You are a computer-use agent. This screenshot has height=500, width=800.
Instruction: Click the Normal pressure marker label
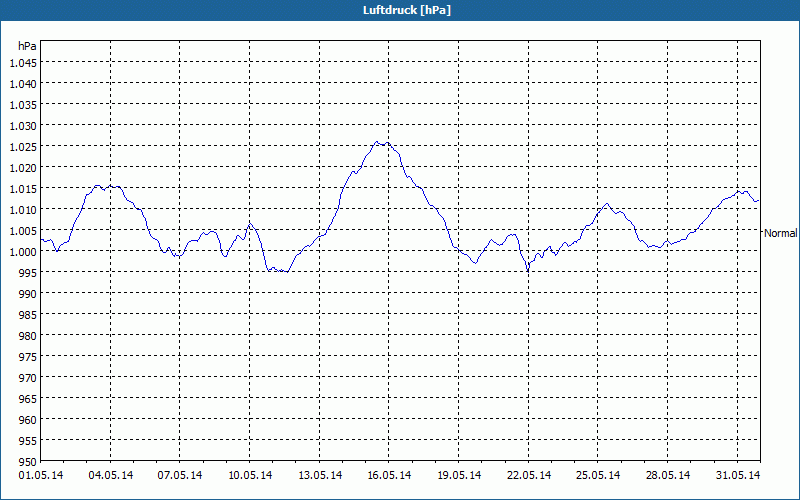pos(780,233)
